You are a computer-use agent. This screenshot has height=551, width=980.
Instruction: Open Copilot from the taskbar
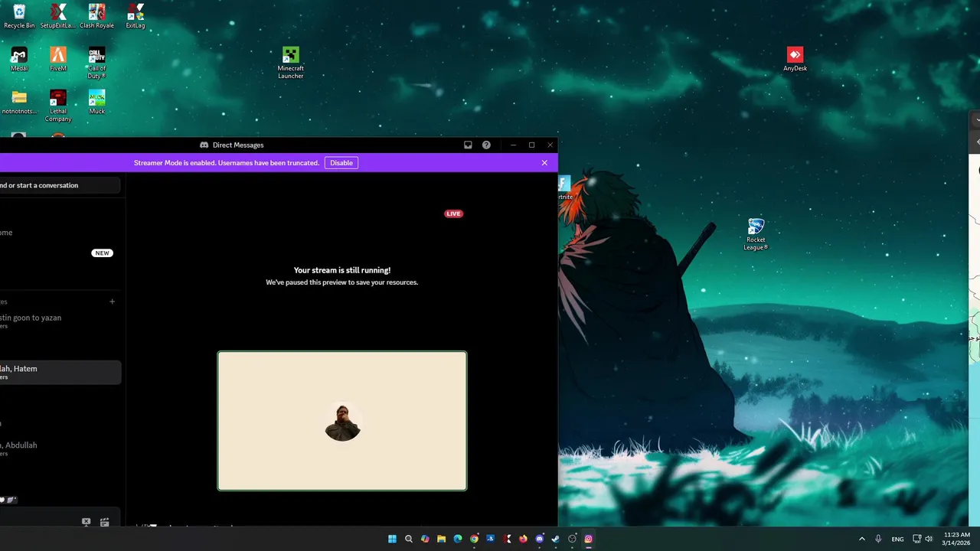click(425, 539)
